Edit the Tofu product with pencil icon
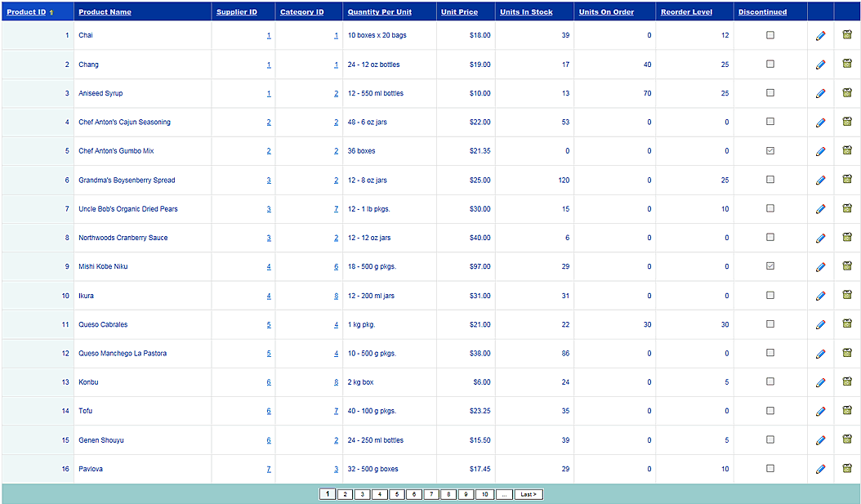 click(820, 412)
